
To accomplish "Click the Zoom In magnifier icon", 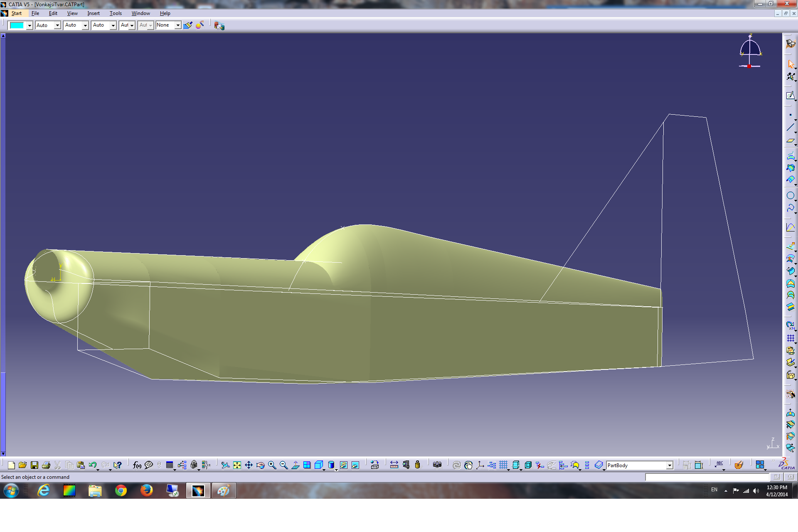I will 272,465.
